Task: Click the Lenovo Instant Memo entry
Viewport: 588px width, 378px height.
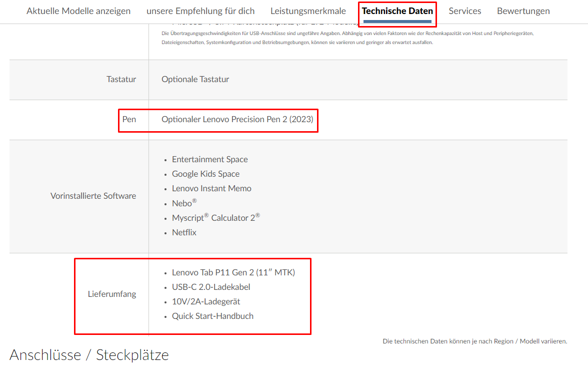Action: tap(211, 188)
